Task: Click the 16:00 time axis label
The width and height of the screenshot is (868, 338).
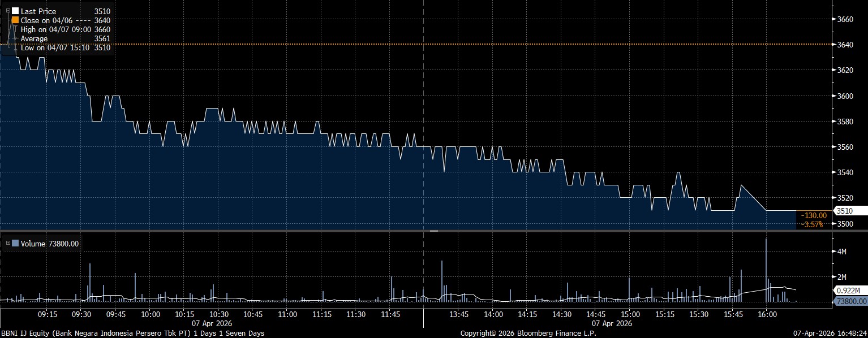Action: click(x=767, y=314)
